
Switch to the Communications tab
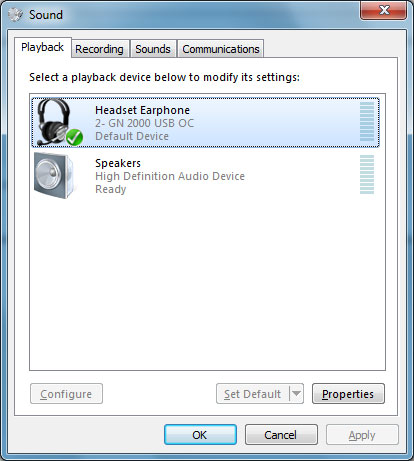(221, 49)
